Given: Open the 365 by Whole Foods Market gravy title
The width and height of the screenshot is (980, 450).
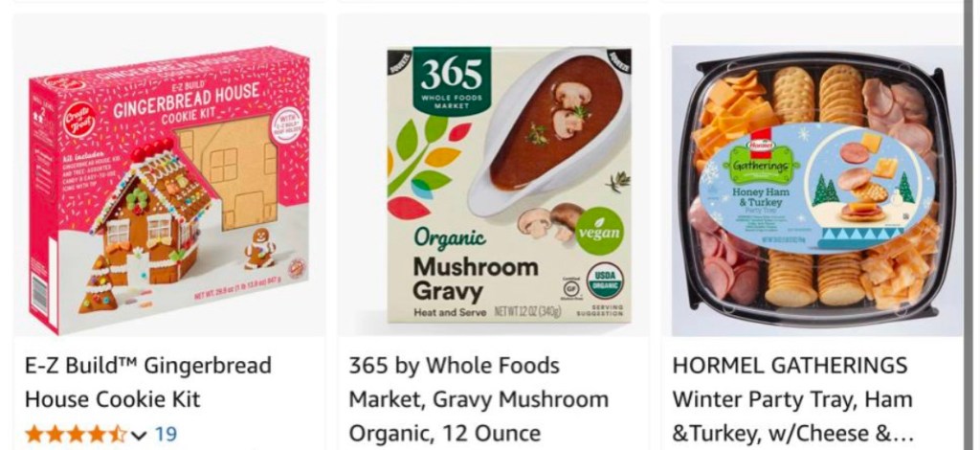Looking at the screenshot, I should click(x=479, y=398).
